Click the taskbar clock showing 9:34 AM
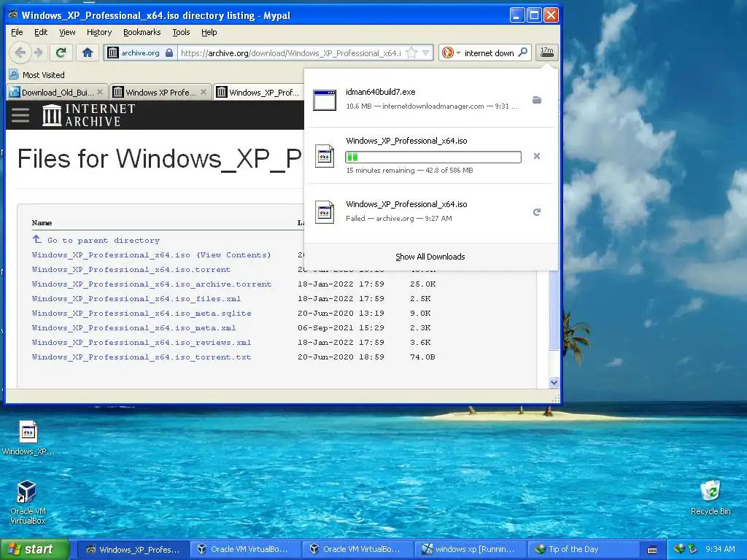This screenshot has width=747, height=560. pyautogui.click(x=720, y=549)
